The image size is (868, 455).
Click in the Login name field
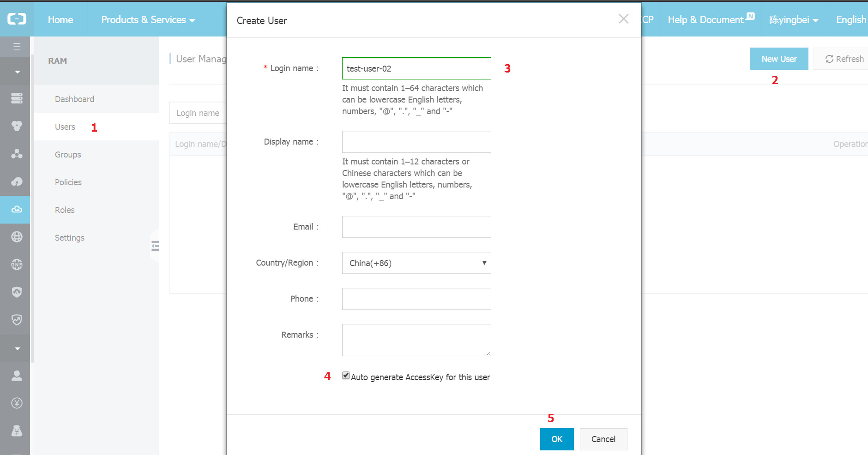[x=416, y=68]
